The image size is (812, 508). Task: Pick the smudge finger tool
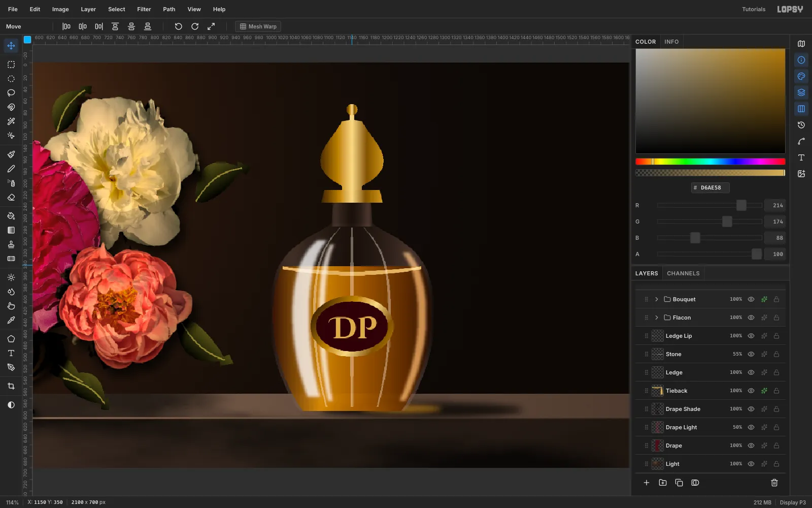coord(11,306)
